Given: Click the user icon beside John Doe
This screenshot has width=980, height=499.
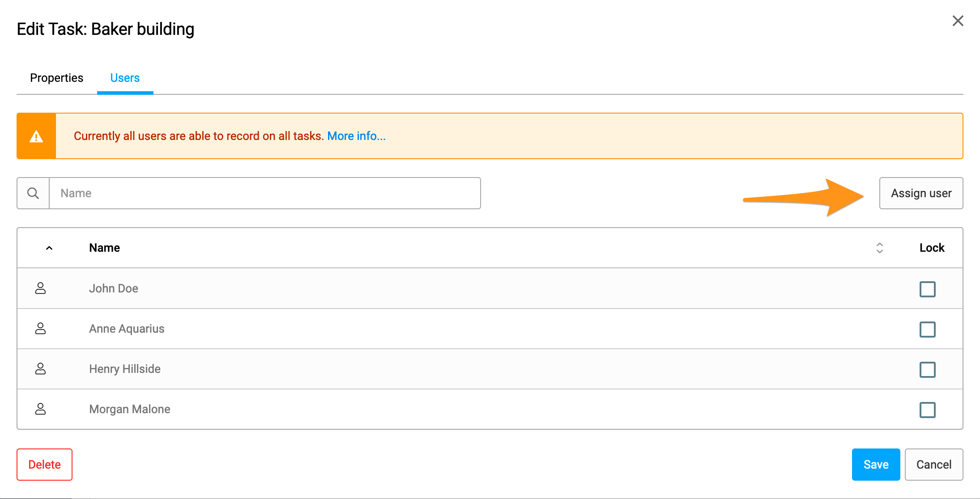Looking at the screenshot, I should (40, 288).
